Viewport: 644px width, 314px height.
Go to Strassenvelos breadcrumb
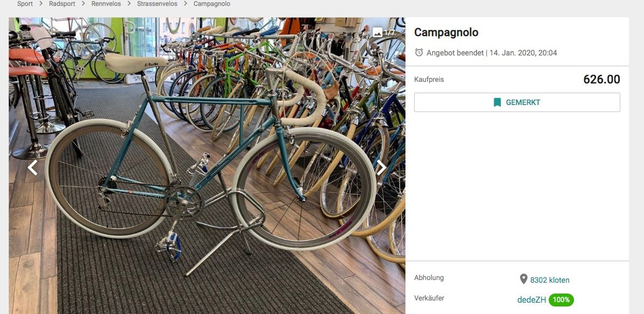tap(157, 4)
